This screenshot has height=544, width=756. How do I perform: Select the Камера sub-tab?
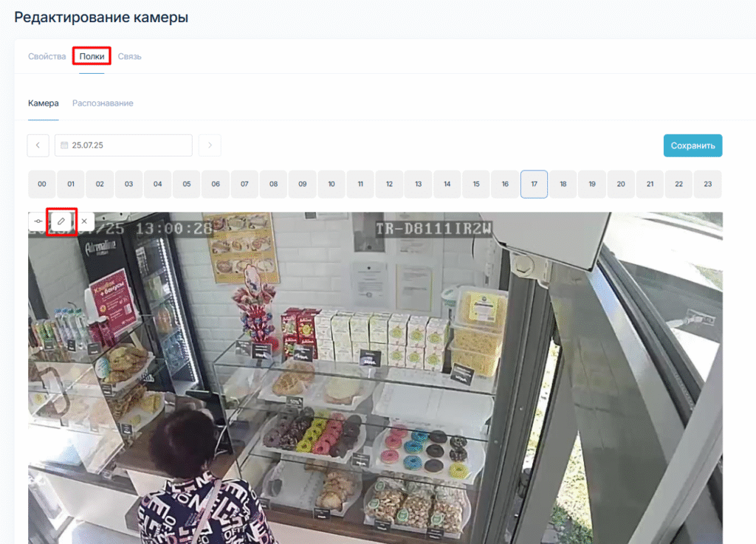pos(44,103)
